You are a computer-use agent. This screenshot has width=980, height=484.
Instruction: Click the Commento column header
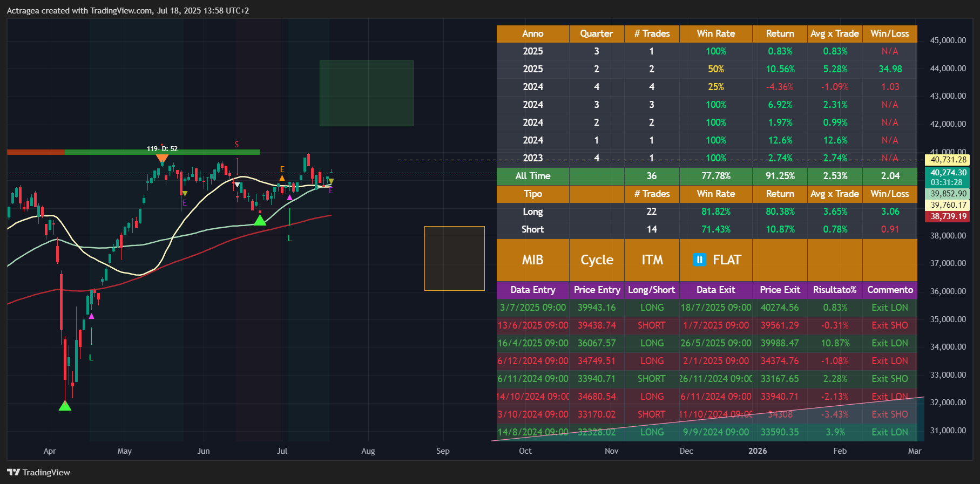click(890, 290)
